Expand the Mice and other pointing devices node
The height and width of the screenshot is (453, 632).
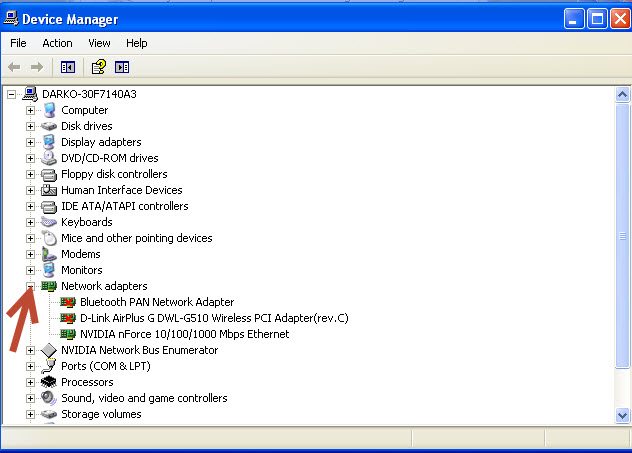pyautogui.click(x=30, y=238)
